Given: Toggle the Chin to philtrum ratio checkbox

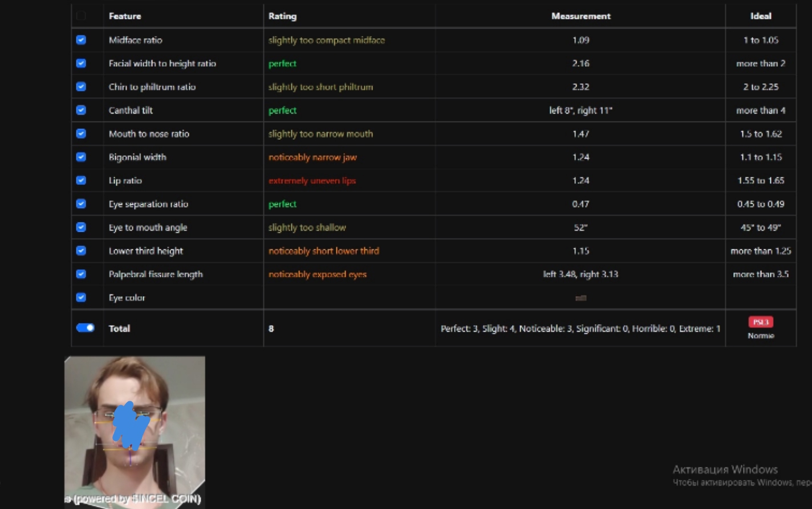Looking at the screenshot, I should point(81,87).
